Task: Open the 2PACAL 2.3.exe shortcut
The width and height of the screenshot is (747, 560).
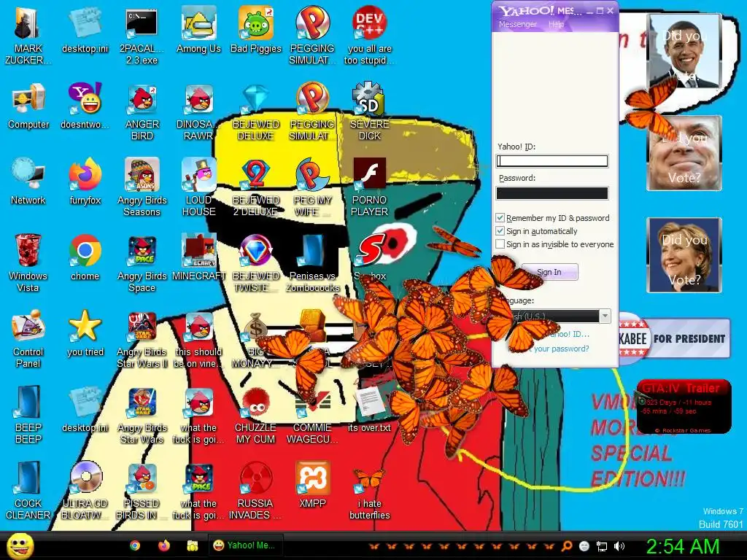Action: click(x=142, y=36)
